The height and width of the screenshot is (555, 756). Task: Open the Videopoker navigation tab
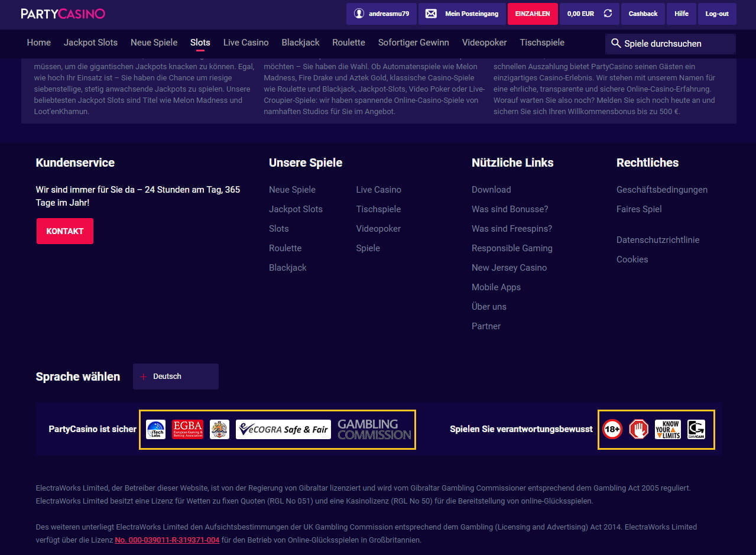click(x=485, y=43)
